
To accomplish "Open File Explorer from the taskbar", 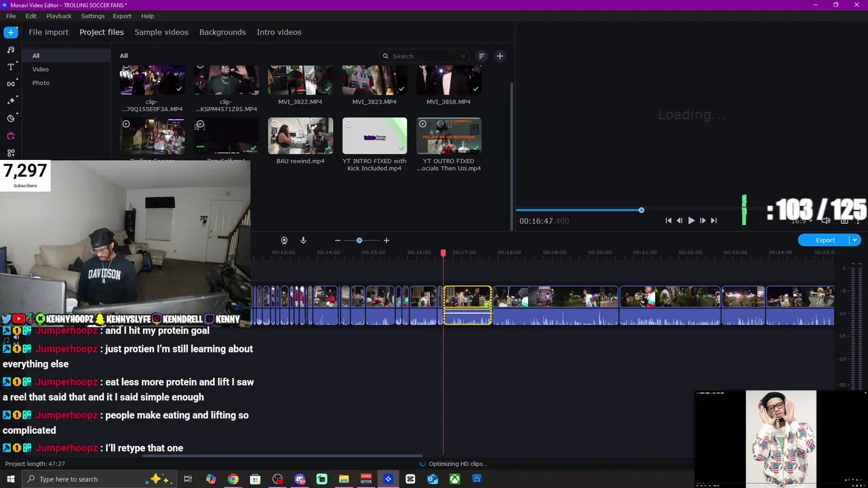I will tap(344, 479).
